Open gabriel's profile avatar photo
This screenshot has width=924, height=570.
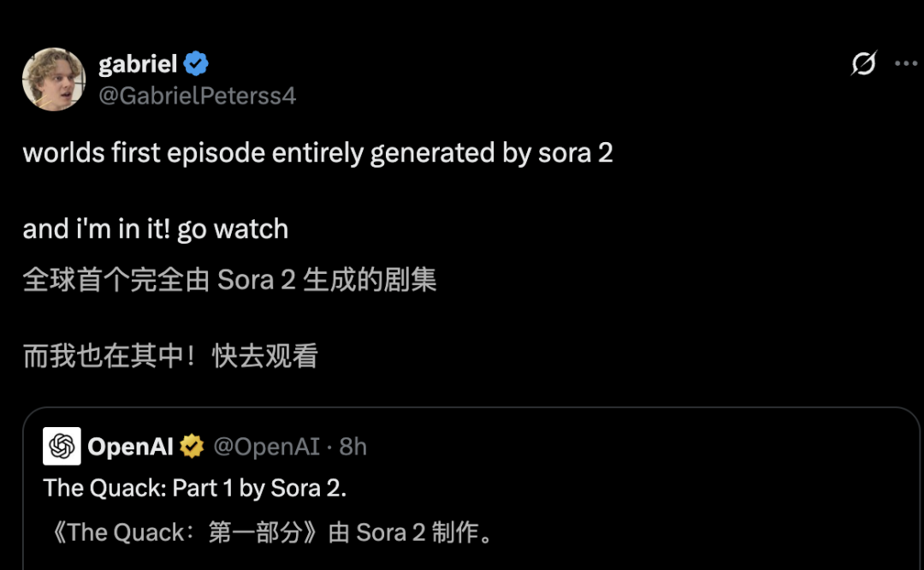[53, 79]
